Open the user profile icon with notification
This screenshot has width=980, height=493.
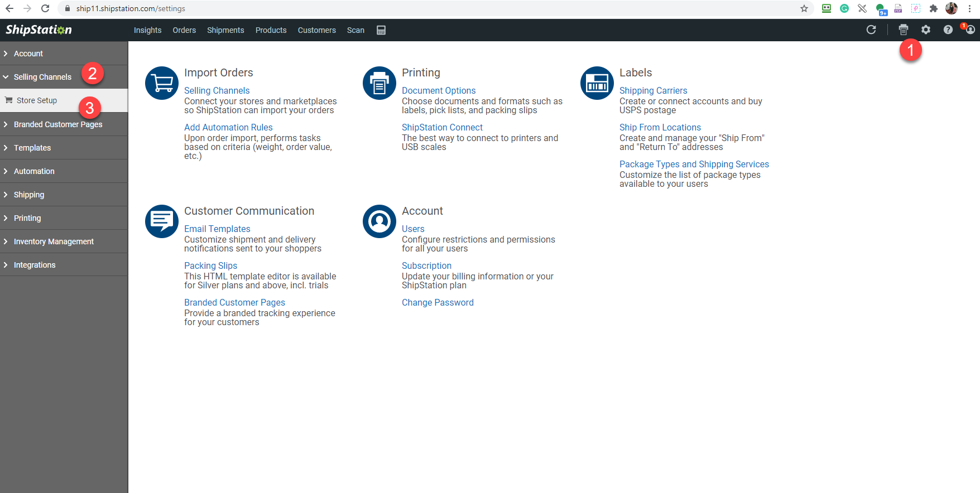970,29
